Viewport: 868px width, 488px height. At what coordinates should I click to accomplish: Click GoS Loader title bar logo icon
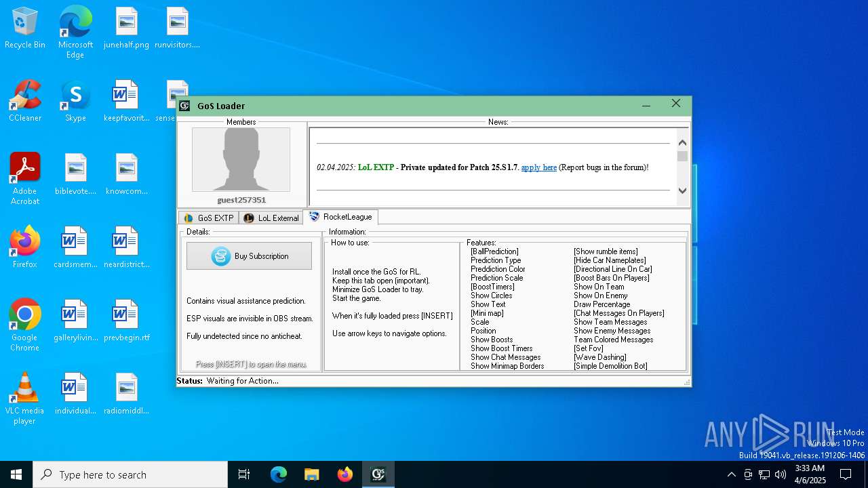pos(184,106)
